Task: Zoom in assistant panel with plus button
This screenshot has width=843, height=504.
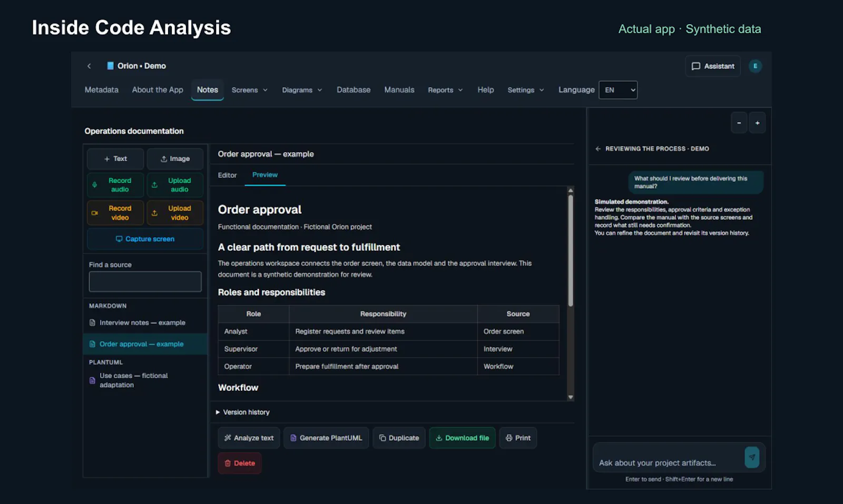Action: [757, 123]
